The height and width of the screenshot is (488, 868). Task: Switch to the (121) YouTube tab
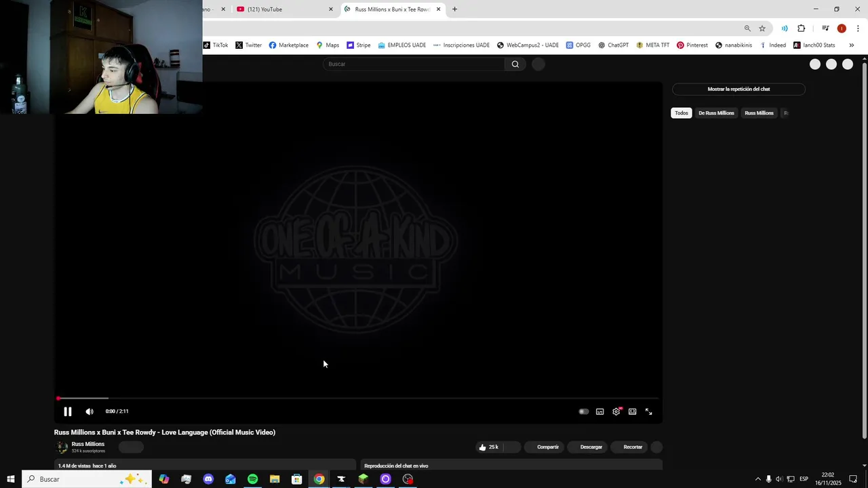[x=285, y=9]
